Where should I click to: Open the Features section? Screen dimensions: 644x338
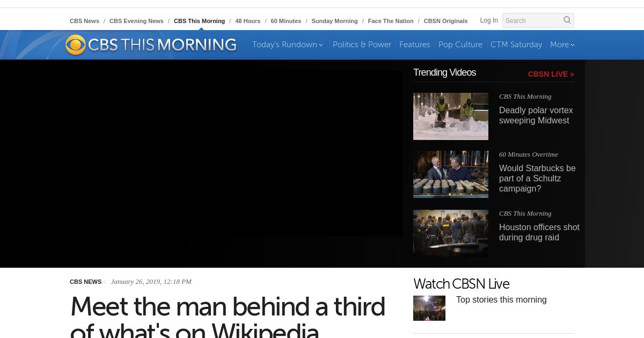click(x=414, y=45)
